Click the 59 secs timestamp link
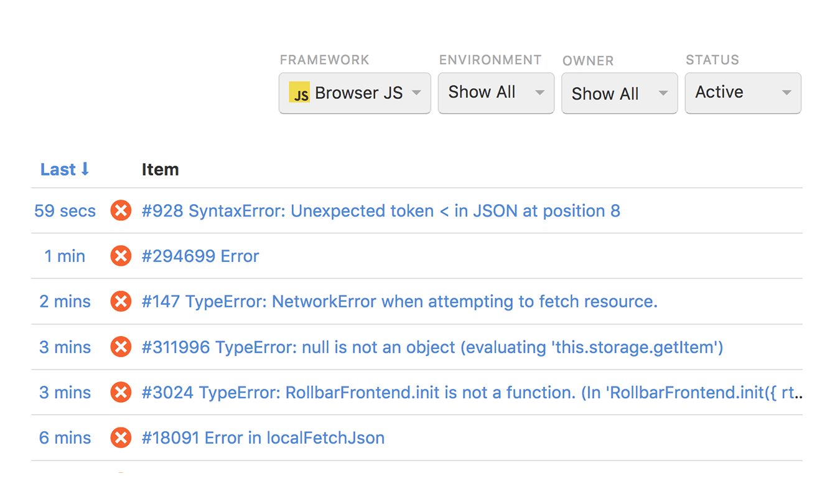840x504 pixels. coord(65,211)
